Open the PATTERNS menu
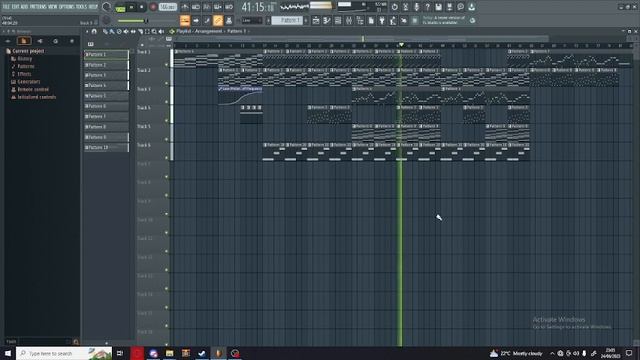Viewport: 640px width, 360px height. coord(38,7)
